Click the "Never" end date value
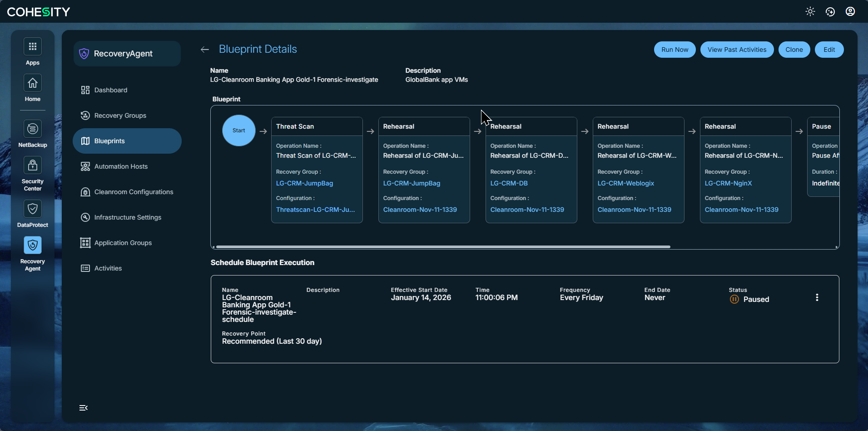 (x=655, y=298)
